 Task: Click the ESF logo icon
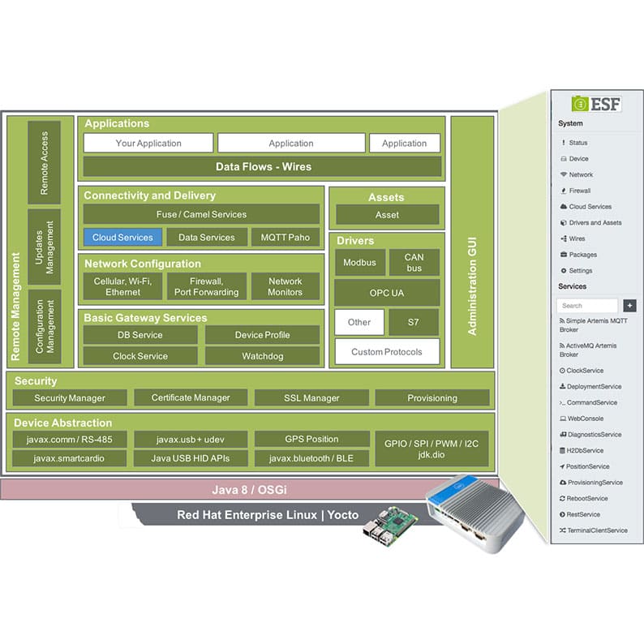click(x=580, y=104)
